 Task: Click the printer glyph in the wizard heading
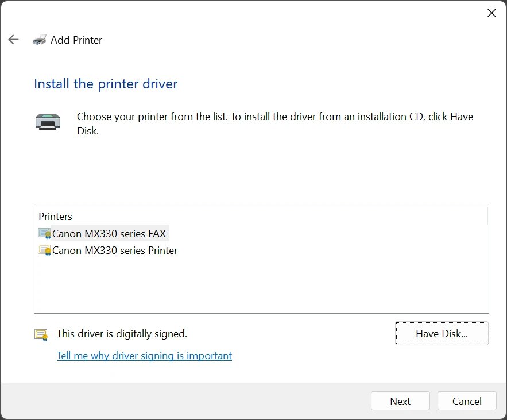click(39, 39)
